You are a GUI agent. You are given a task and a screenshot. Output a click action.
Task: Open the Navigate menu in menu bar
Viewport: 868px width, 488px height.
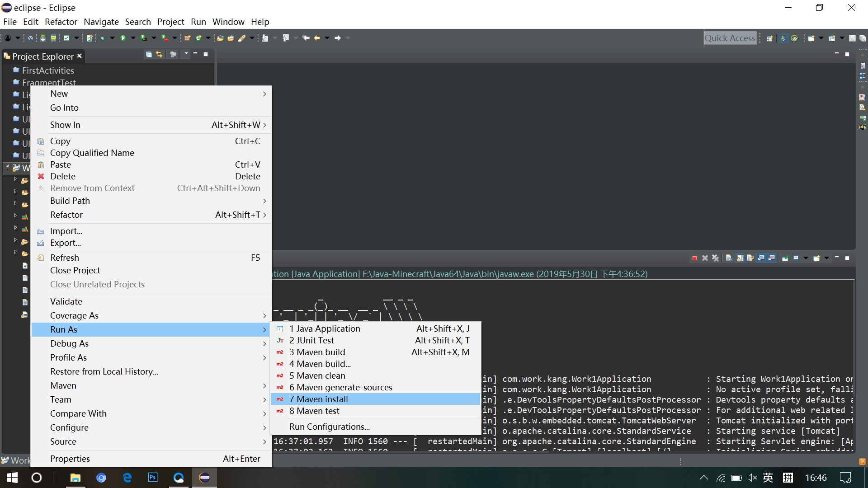point(101,22)
